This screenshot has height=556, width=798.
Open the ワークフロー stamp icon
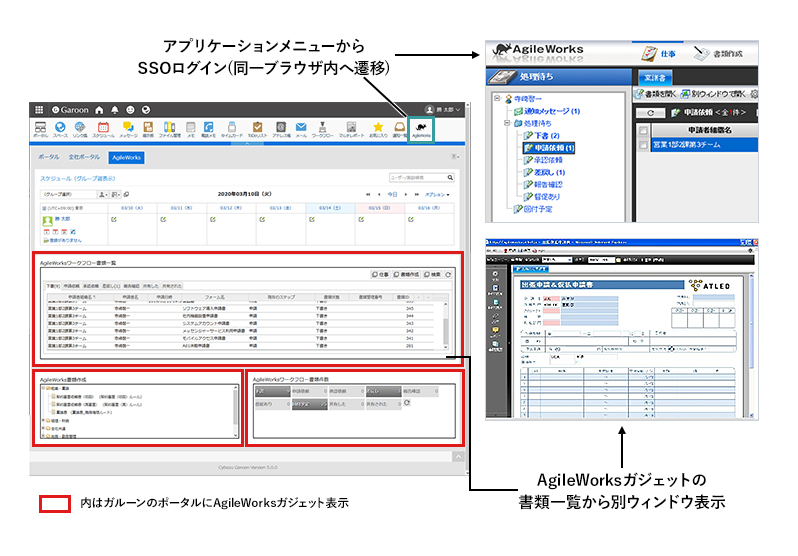click(322, 129)
